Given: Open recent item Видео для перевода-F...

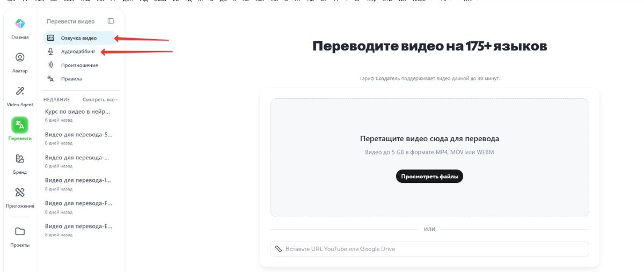Looking at the screenshot, I should pos(79,207).
